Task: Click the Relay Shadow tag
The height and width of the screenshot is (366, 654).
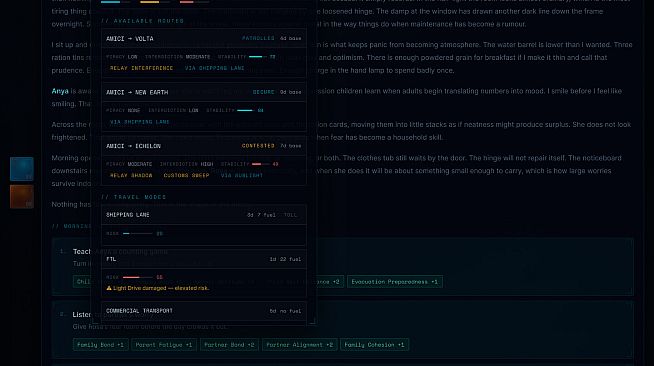Action: (x=131, y=175)
